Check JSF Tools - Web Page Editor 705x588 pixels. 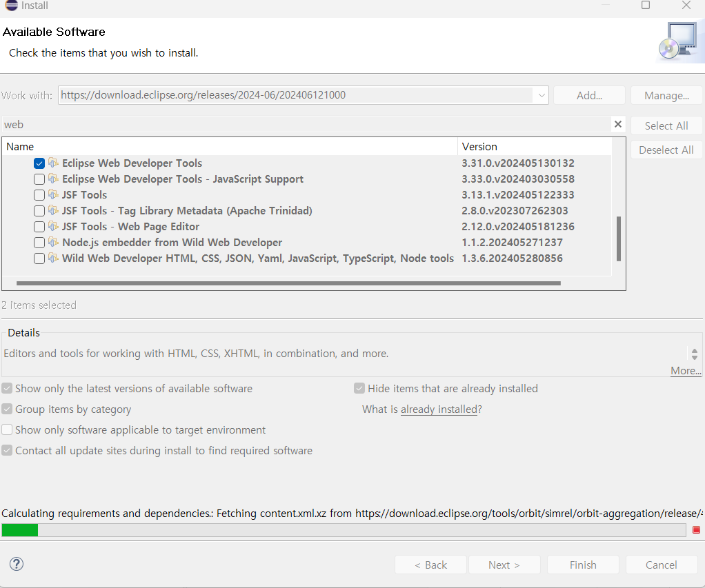coord(39,227)
